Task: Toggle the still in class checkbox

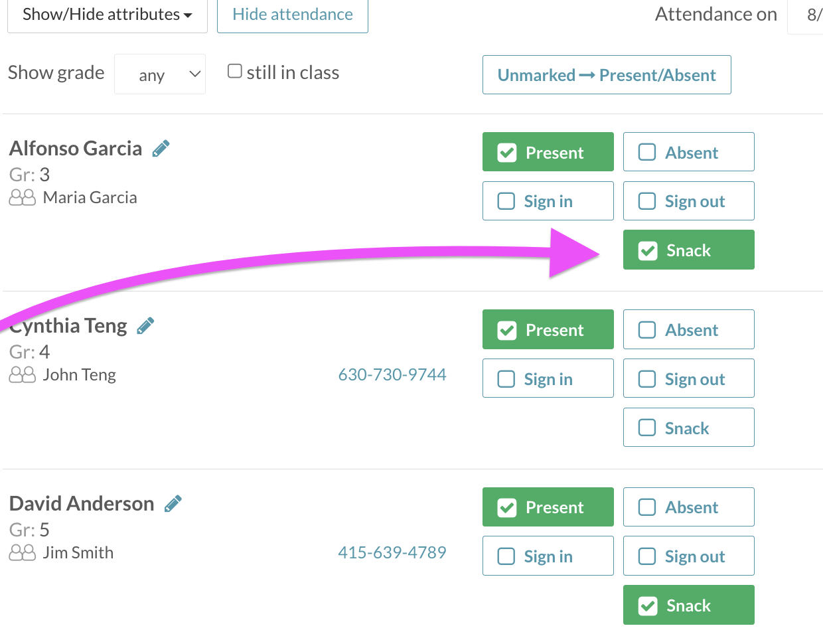Action: click(235, 71)
